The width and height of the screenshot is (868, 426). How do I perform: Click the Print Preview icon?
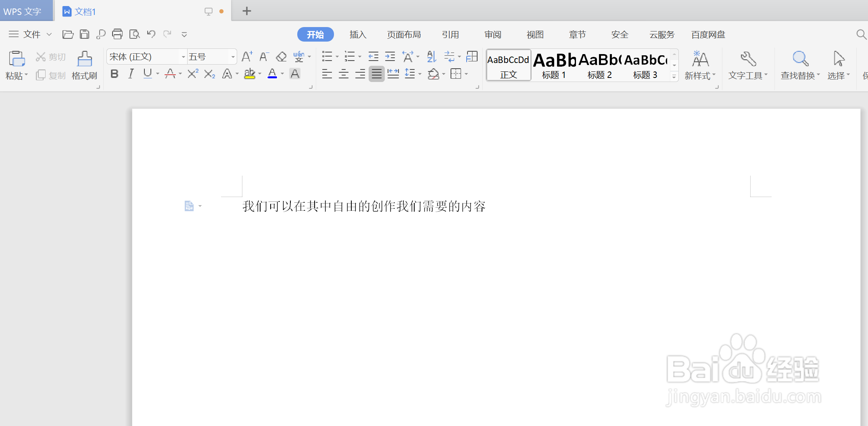tap(134, 34)
